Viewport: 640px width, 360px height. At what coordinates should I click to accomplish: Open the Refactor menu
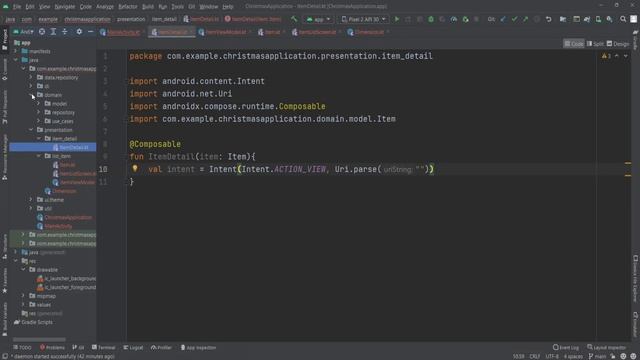click(x=128, y=7)
